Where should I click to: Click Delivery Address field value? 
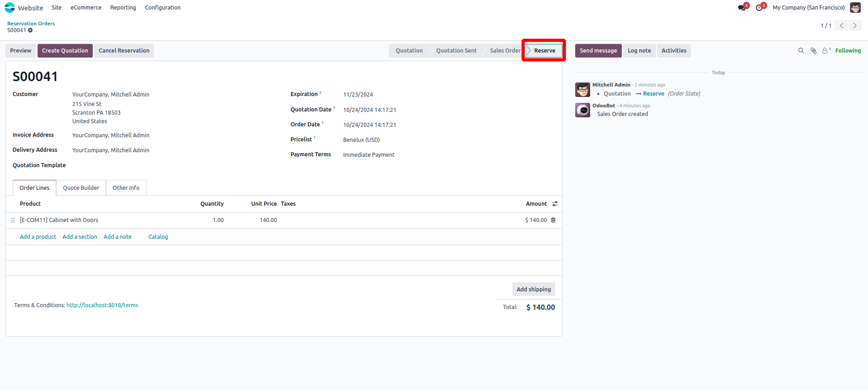111,150
